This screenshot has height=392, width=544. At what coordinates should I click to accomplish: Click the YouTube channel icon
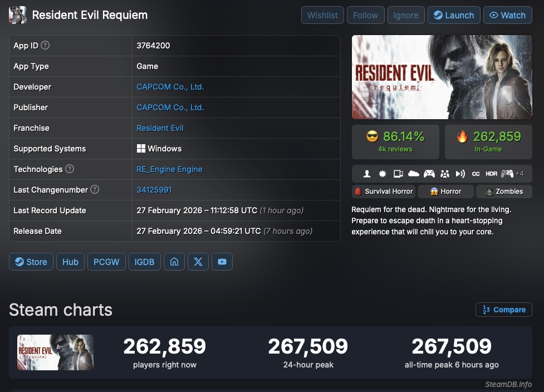pyautogui.click(x=222, y=261)
